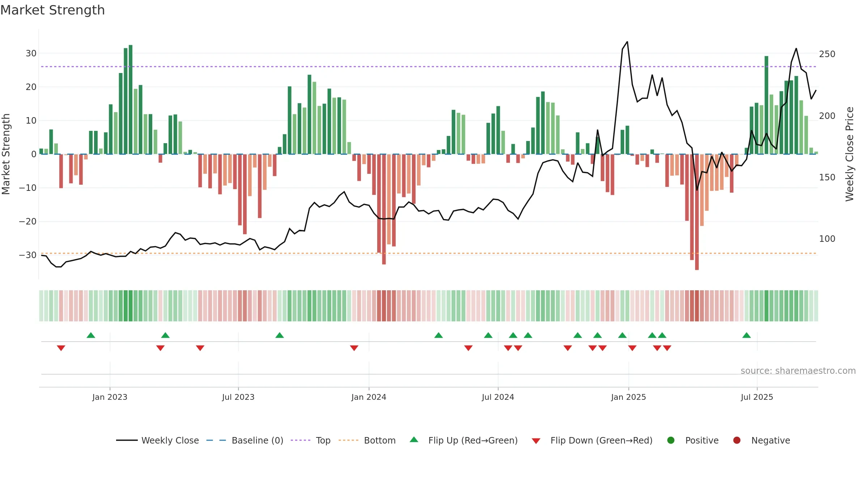Click the flip-down triangle just before Jan 2024
Viewport: 868px width, 488px height.
tap(354, 348)
